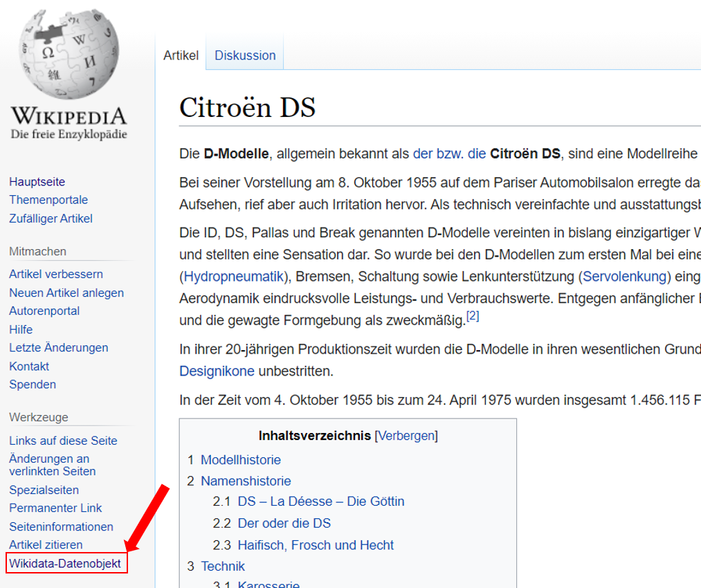701x588 pixels.
Task: Open Seiteninformationen
Action: (x=62, y=527)
